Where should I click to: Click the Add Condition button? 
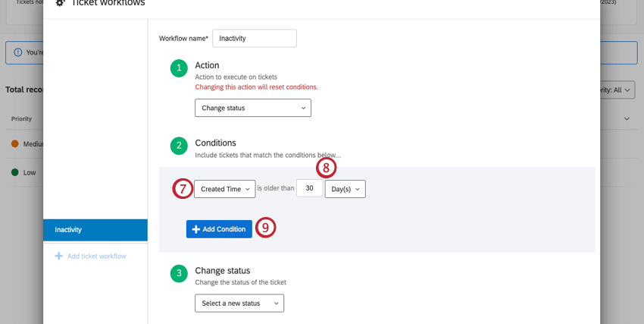(219, 229)
